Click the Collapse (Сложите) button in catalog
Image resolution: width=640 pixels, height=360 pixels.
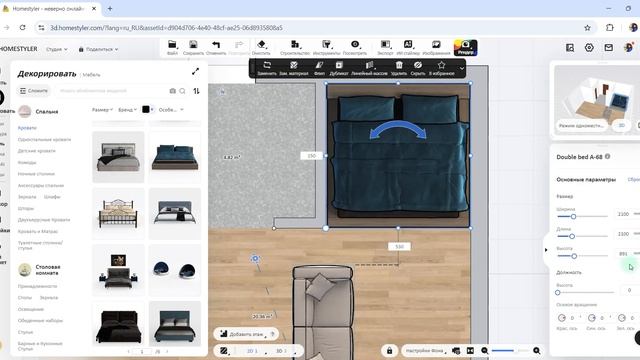pos(34,91)
